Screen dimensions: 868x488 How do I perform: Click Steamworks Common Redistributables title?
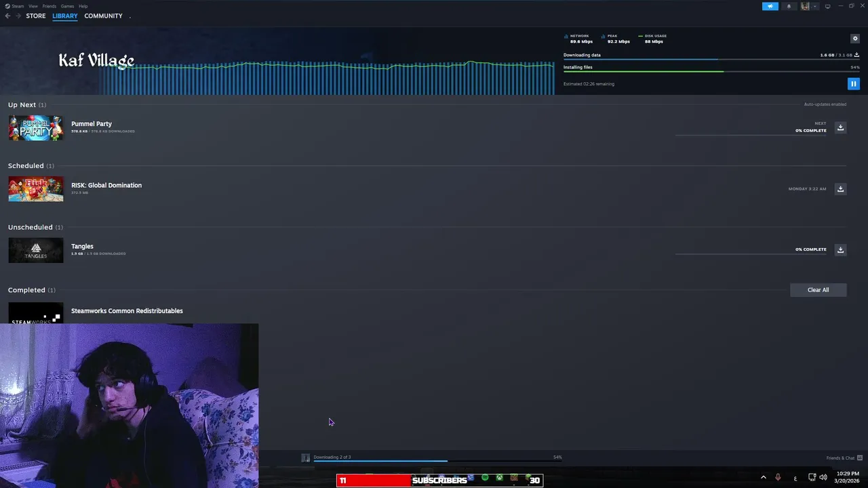[127, 310]
